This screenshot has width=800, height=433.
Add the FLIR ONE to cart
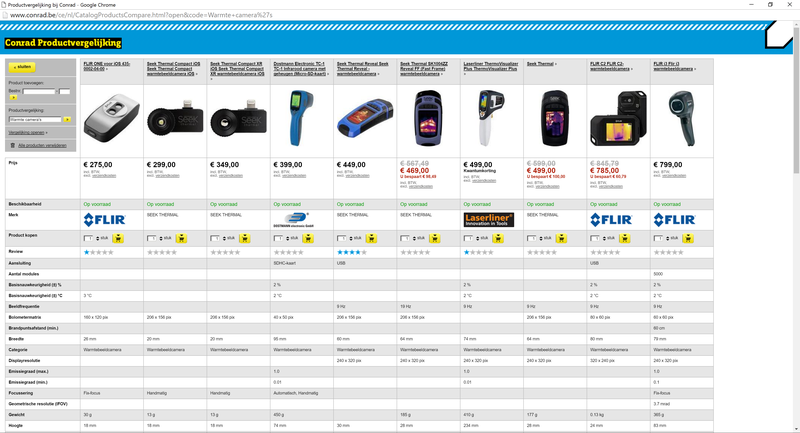click(118, 239)
